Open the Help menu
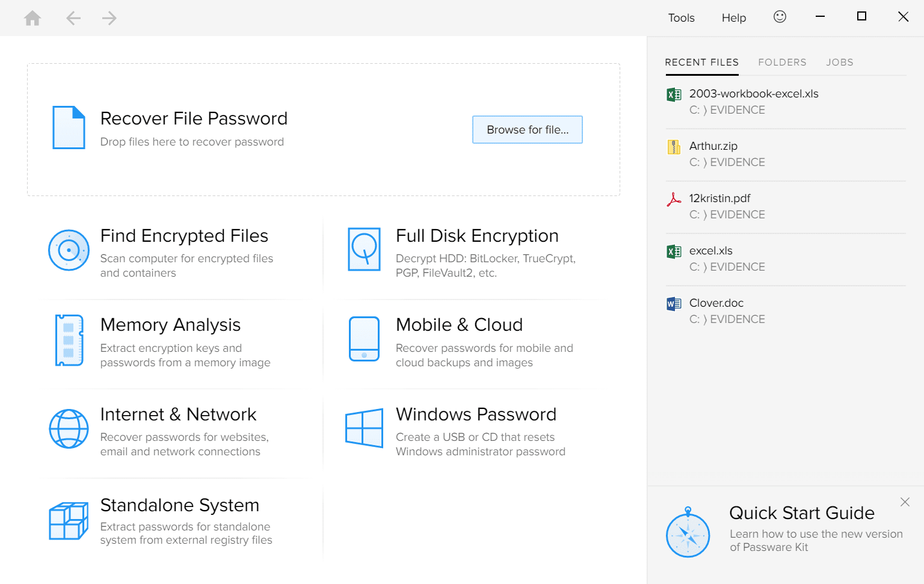The image size is (924, 584). pyautogui.click(x=733, y=17)
